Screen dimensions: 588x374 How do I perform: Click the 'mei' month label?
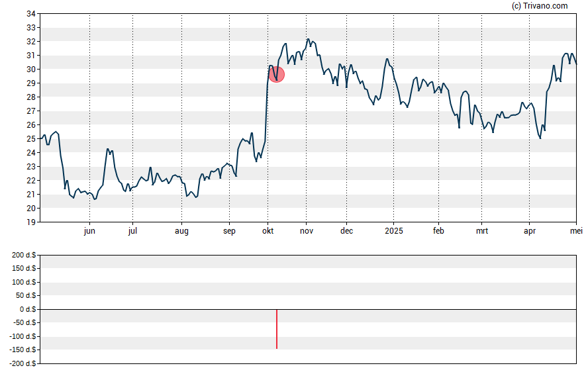tap(576, 231)
